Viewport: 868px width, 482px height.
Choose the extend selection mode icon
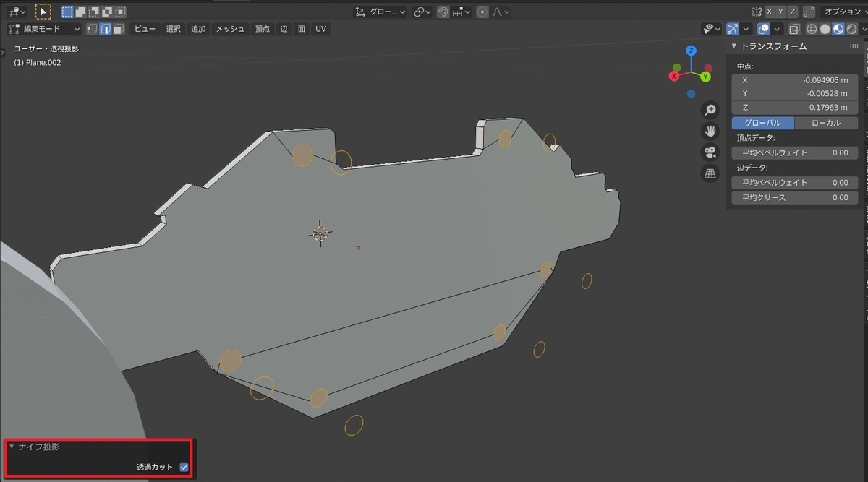pos(80,12)
